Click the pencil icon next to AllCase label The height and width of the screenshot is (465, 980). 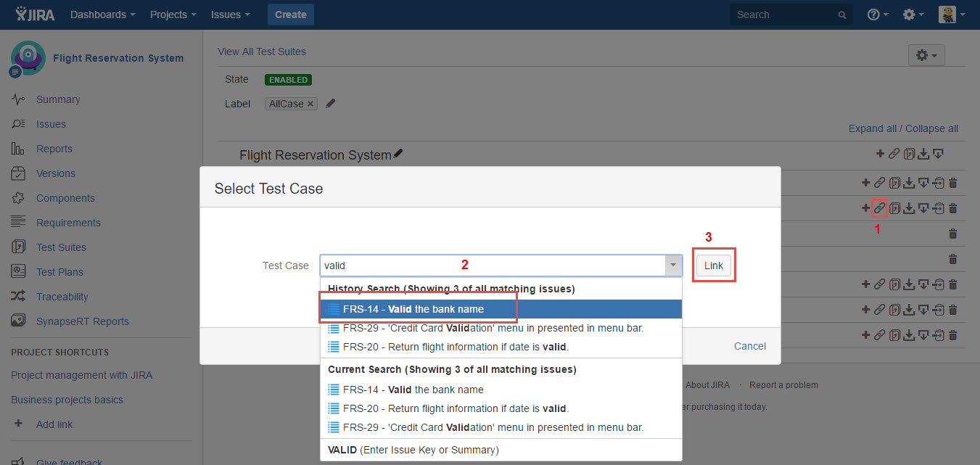coord(331,104)
